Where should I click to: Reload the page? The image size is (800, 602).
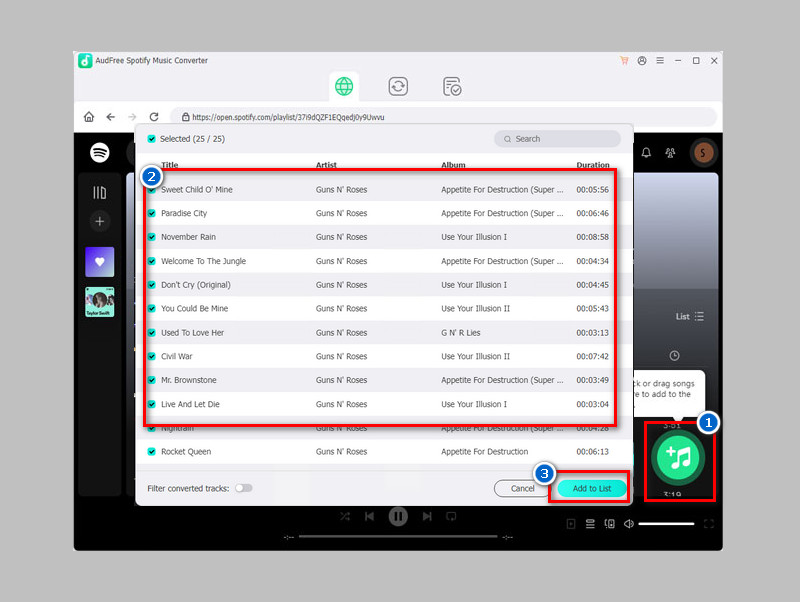tap(154, 117)
